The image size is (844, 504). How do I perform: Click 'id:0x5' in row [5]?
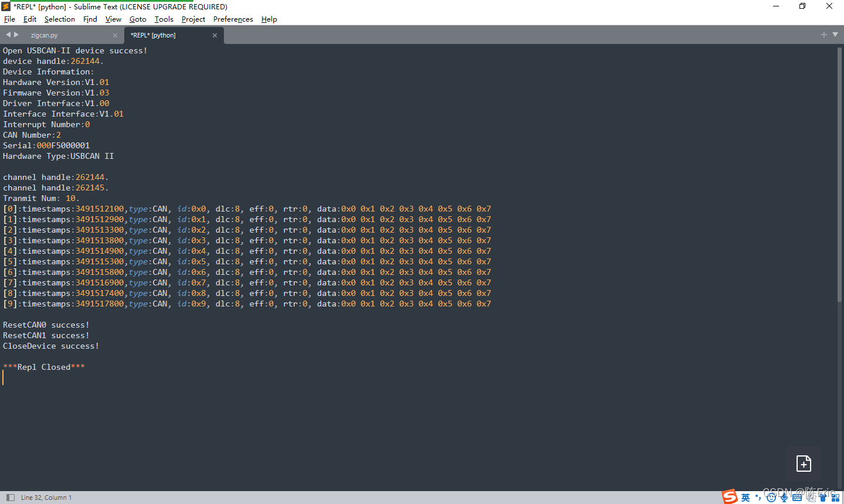(x=192, y=262)
